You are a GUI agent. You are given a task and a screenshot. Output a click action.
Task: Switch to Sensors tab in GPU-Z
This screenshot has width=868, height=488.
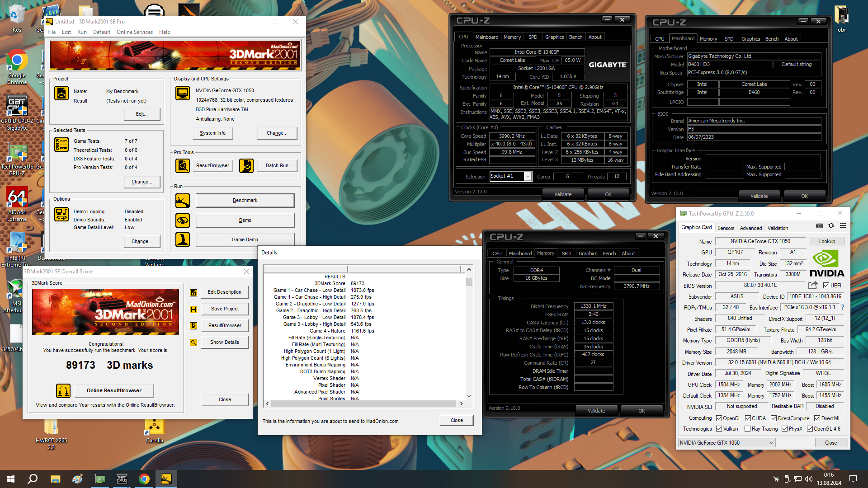click(726, 228)
